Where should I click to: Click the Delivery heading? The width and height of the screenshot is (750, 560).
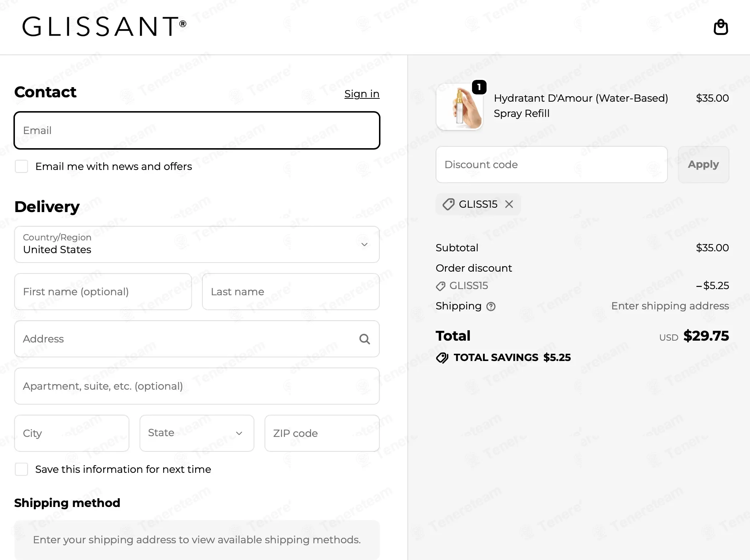tap(47, 207)
